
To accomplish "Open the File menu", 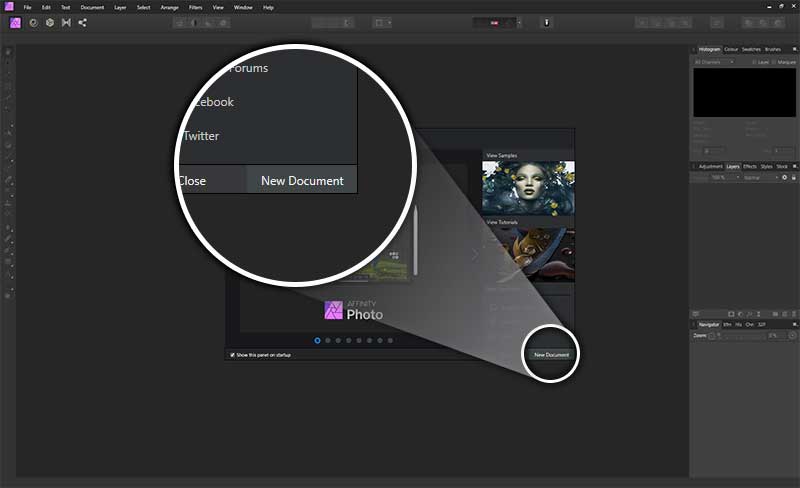I will 28,8.
